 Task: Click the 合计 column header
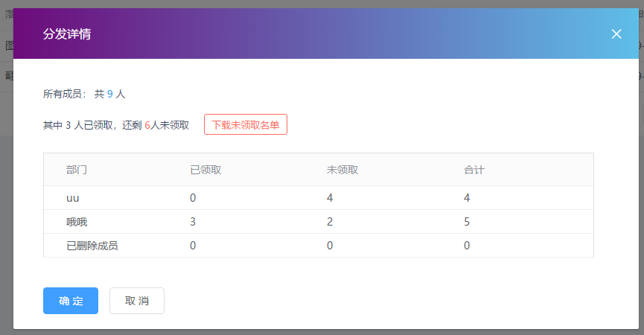click(474, 170)
